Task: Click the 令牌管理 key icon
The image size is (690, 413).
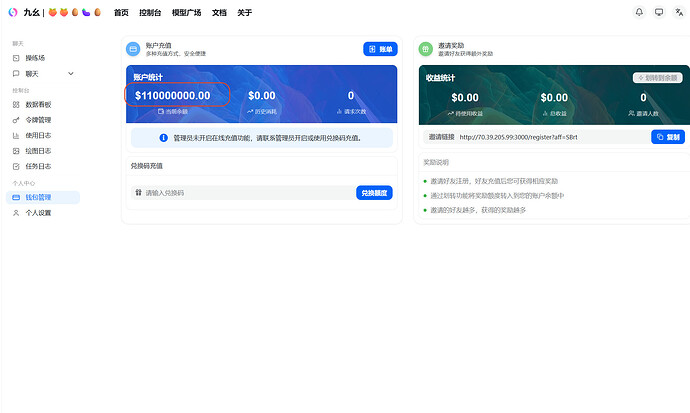Action: pos(16,120)
